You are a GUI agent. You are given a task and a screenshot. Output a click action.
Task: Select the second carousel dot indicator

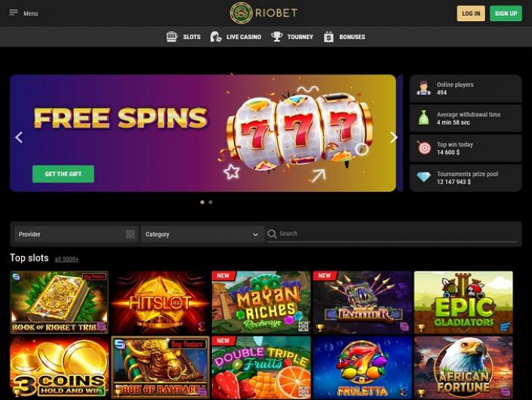coord(211,202)
